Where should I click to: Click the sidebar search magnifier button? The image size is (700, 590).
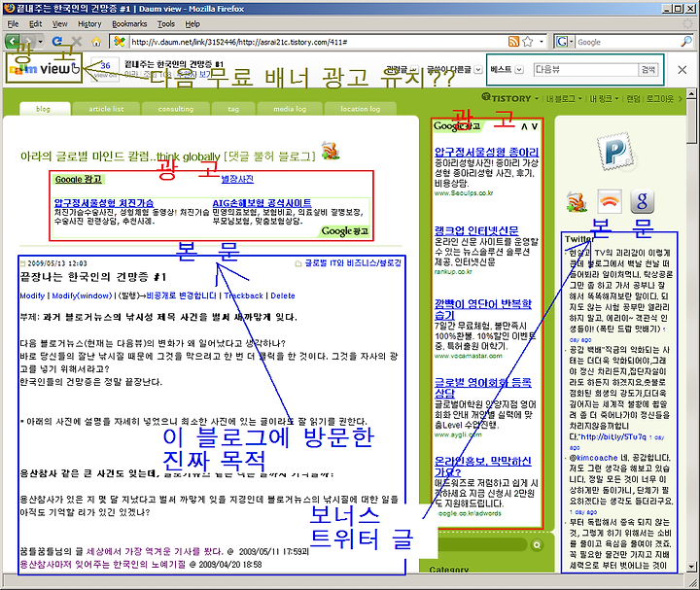click(x=537, y=545)
